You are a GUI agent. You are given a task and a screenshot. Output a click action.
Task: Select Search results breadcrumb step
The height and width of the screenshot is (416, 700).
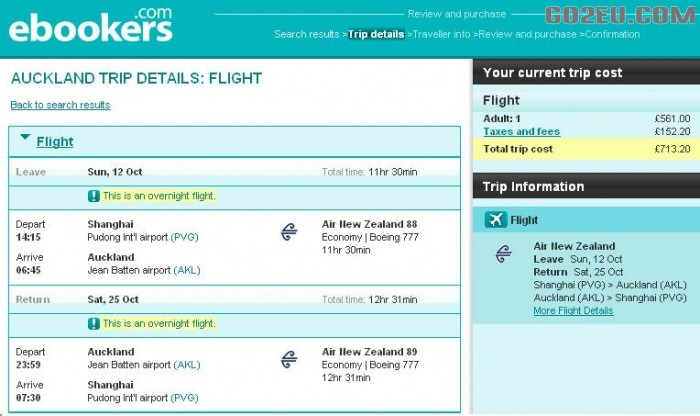tap(307, 34)
